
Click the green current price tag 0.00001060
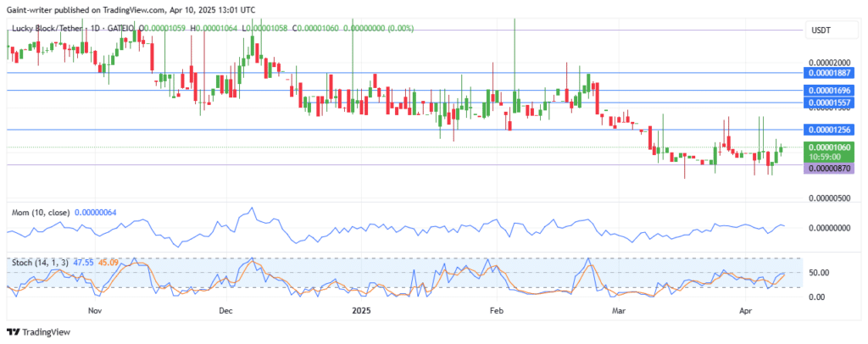click(829, 147)
